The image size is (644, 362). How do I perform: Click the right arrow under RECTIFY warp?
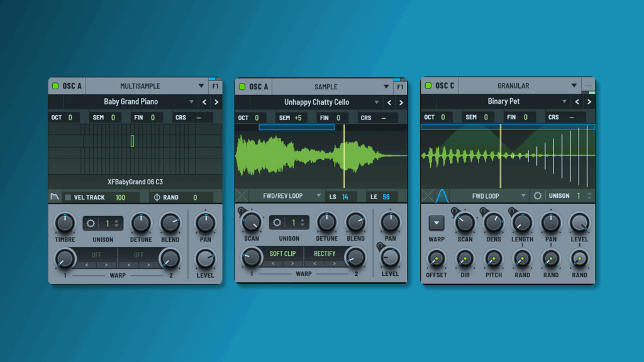[334, 263]
